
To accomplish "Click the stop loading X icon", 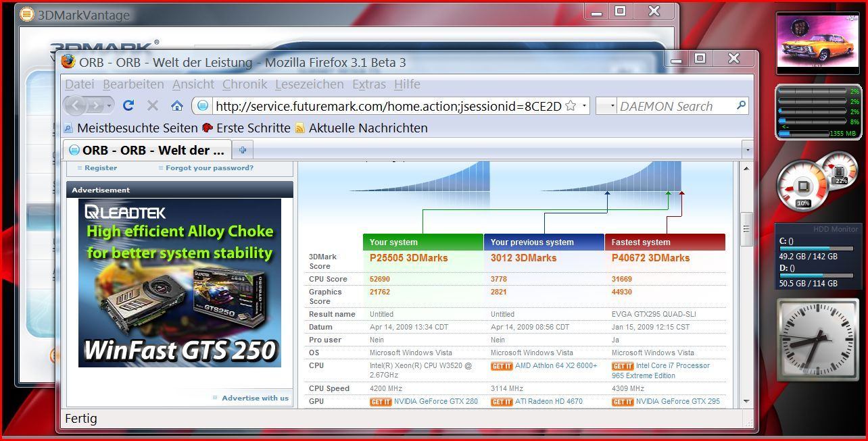I will 153,105.
